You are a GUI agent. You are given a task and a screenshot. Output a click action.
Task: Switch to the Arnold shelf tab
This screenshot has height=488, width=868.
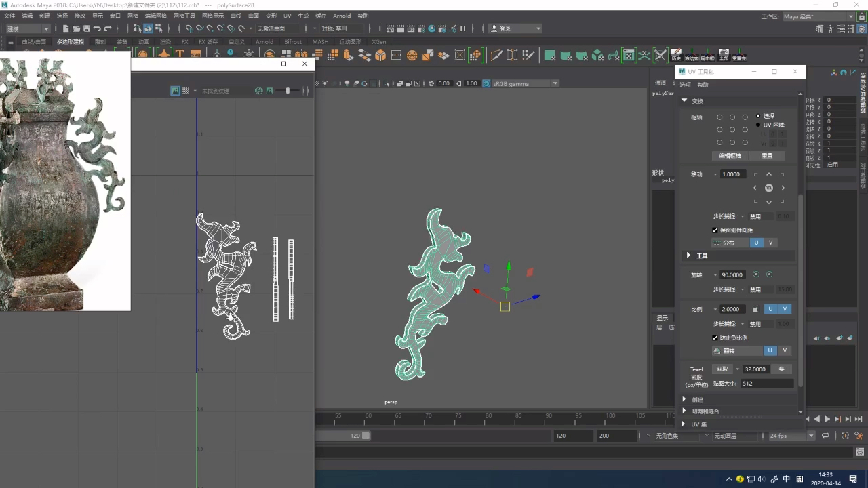(x=264, y=42)
